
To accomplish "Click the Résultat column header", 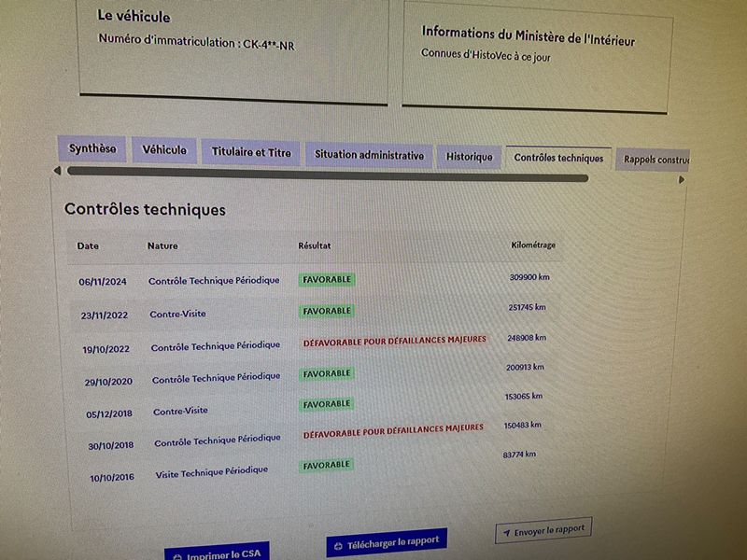I will click(x=315, y=245).
